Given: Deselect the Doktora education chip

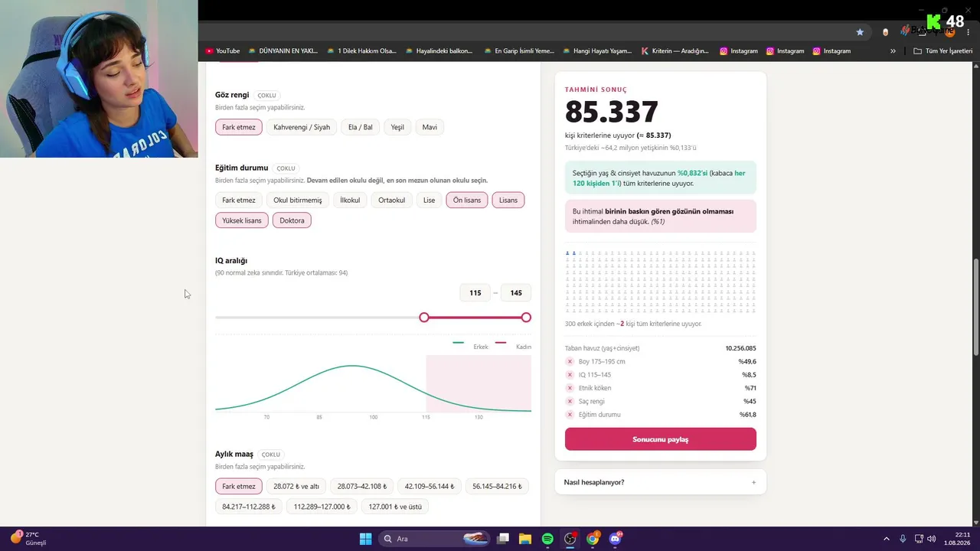Looking at the screenshot, I should (292, 220).
